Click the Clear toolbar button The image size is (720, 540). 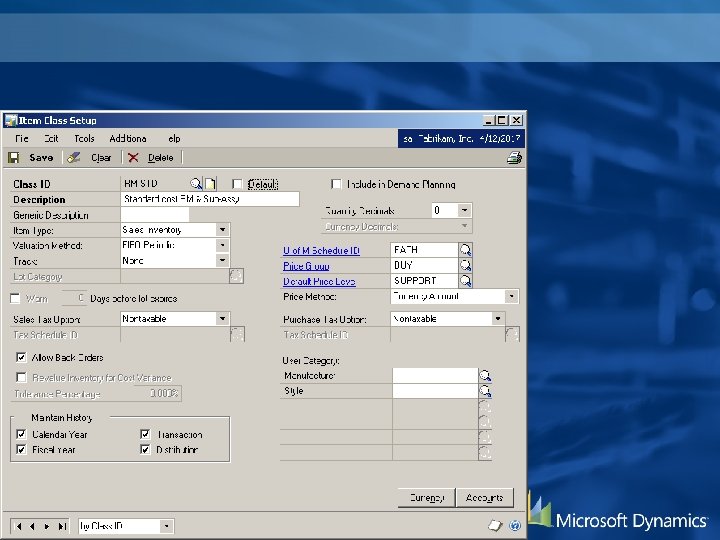90,158
